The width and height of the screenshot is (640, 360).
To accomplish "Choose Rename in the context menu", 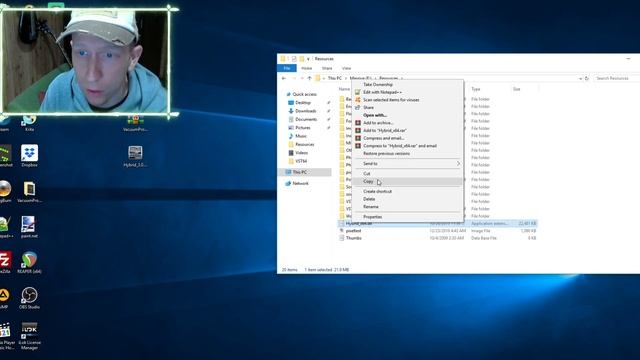I will (x=408, y=207).
